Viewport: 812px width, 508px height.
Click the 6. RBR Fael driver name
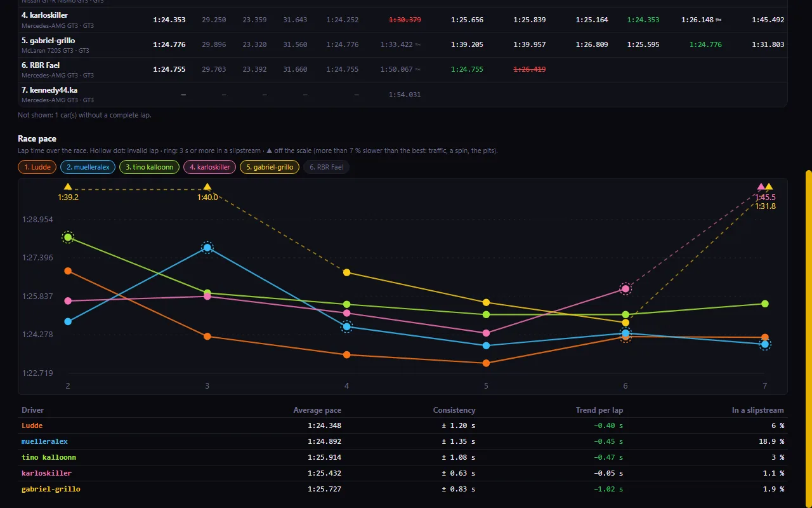[x=41, y=65]
